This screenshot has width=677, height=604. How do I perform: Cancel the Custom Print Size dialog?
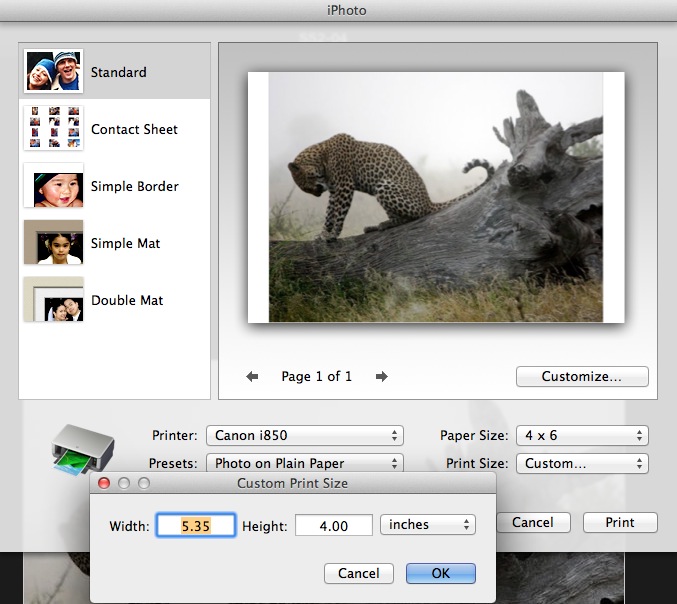tap(358, 573)
